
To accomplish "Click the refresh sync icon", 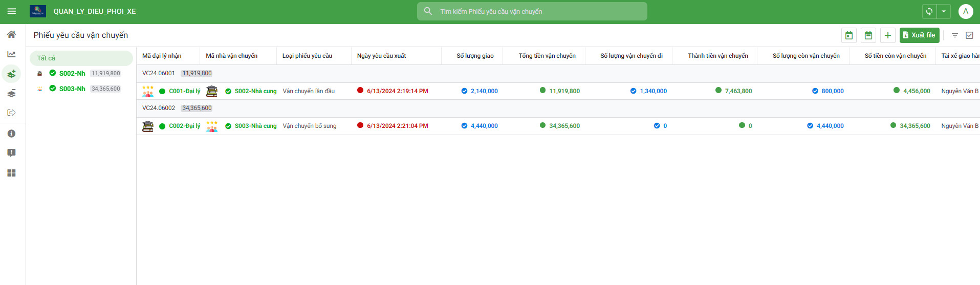I will (x=929, y=11).
